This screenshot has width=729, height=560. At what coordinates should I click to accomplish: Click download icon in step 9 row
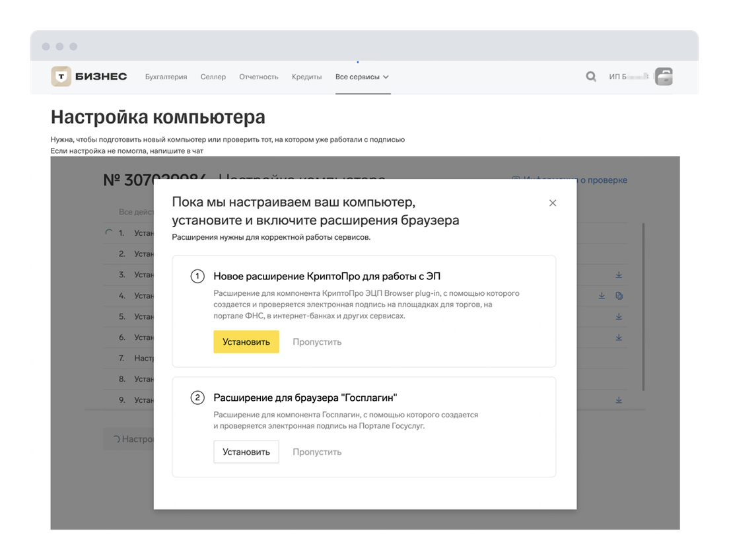(619, 400)
